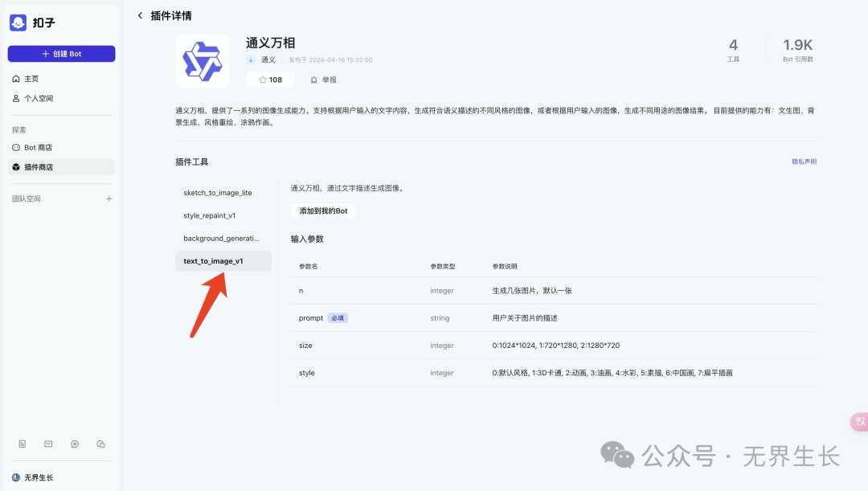The width and height of the screenshot is (868, 491).
Task: Click the 必填 tag next to prompt
Action: (338, 317)
